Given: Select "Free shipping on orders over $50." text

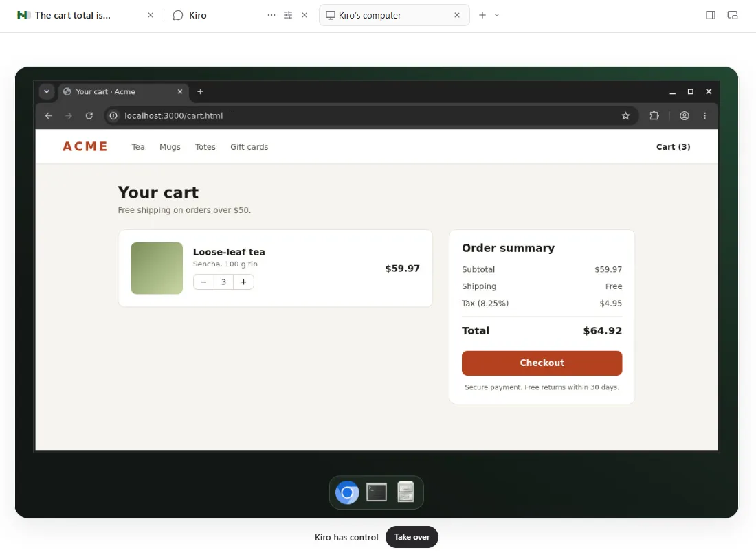Looking at the screenshot, I should click(184, 210).
